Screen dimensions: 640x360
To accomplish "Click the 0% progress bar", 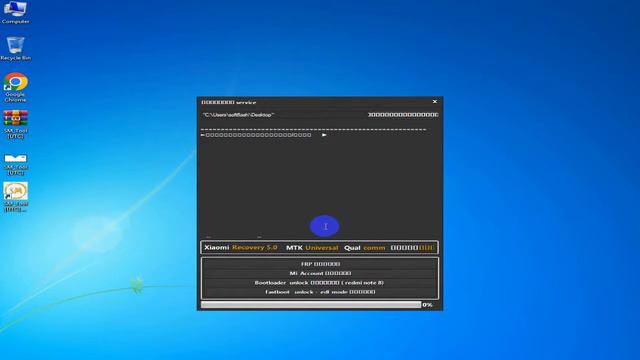I will pyautogui.click(x=311, y=305).
